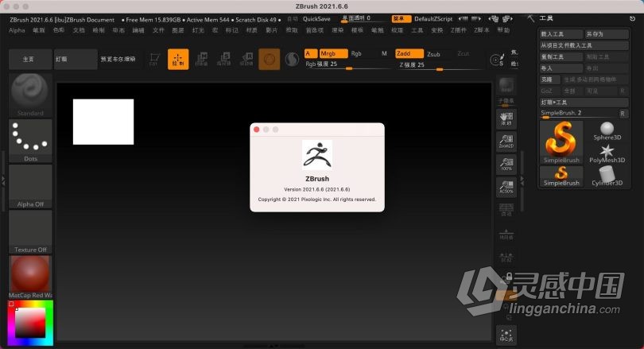Click the Import button in Tool panel
Screen dimensions: 644x349
(x=561, y=68)
